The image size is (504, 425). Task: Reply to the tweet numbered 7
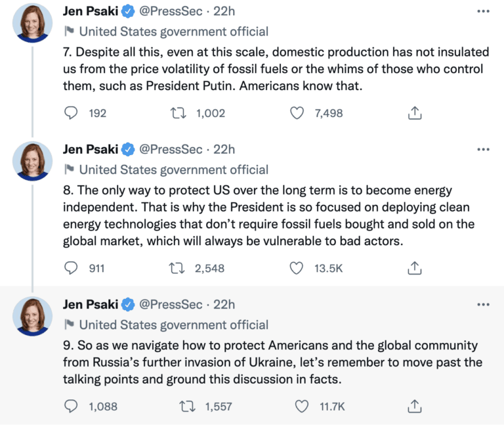[x=71, y=113]
